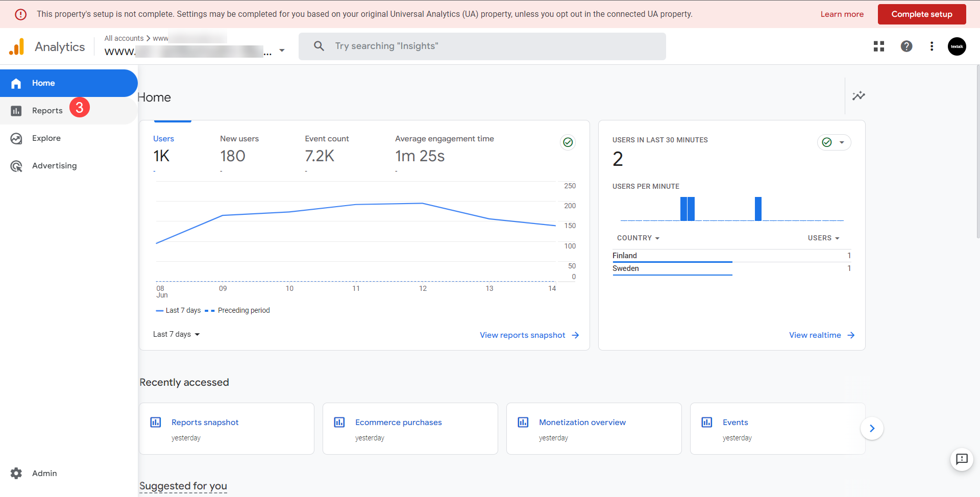Screen dimensions: 980x497
Task: Open Reports in the left sidebar
Action: click(x=47, y=111)
